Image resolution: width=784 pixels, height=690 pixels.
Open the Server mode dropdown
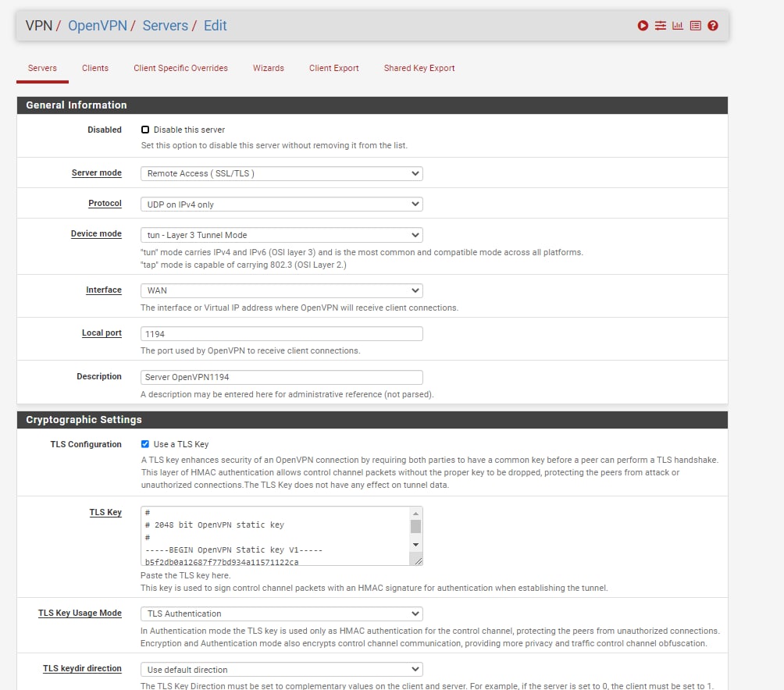tap(281, 173)
